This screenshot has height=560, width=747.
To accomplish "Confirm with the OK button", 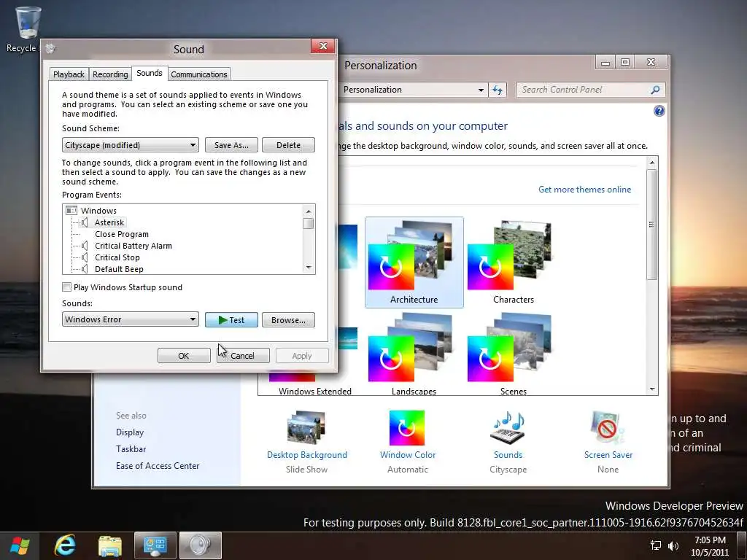I will click(184, 355).
